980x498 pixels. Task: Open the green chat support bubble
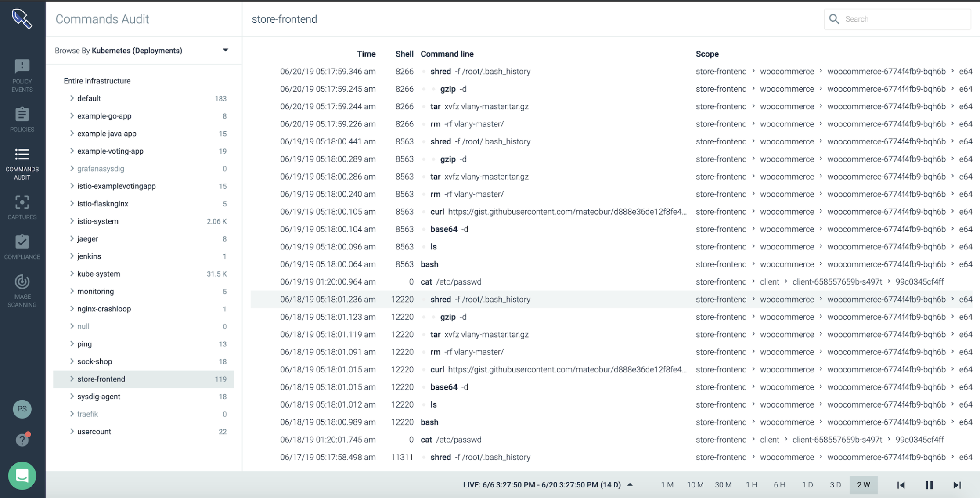22,476
